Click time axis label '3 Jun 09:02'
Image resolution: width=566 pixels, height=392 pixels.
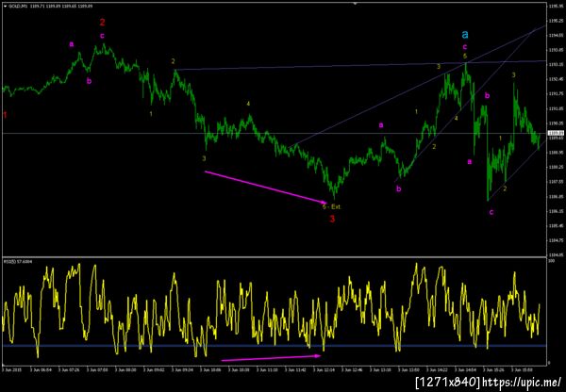point(152,369)
